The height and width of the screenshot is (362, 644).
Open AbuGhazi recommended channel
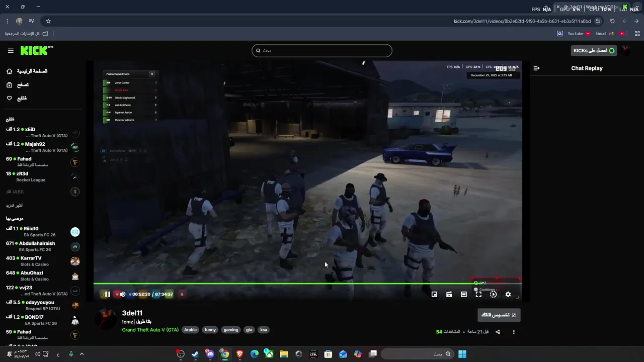[43, 276]
